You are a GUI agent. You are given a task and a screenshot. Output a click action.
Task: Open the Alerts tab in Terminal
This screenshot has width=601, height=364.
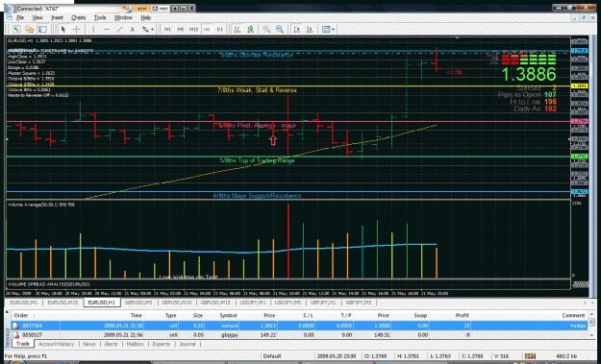point(112,344)
